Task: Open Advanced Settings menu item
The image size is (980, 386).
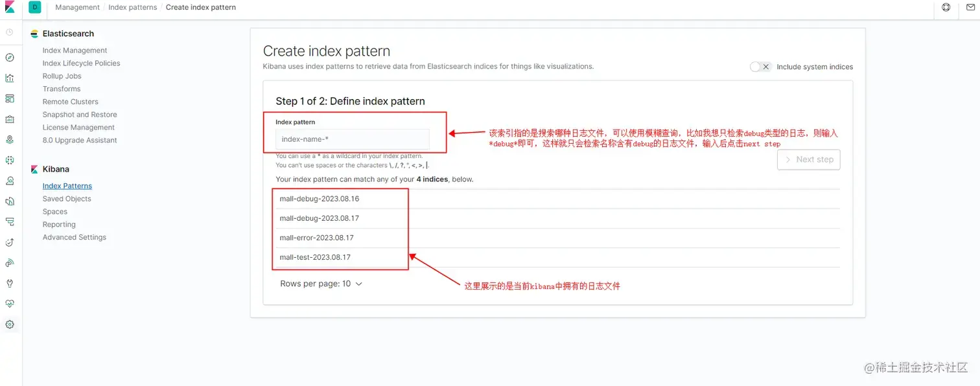Action: coord(75,238)
